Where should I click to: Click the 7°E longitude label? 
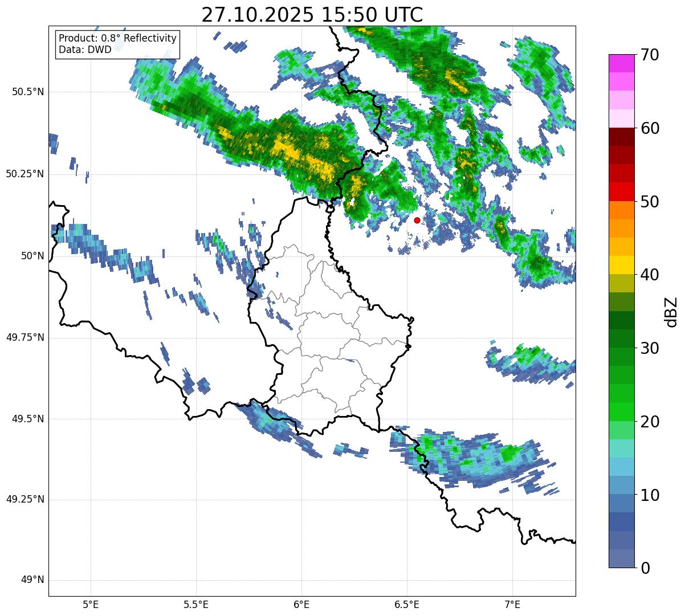click(512, 604)
